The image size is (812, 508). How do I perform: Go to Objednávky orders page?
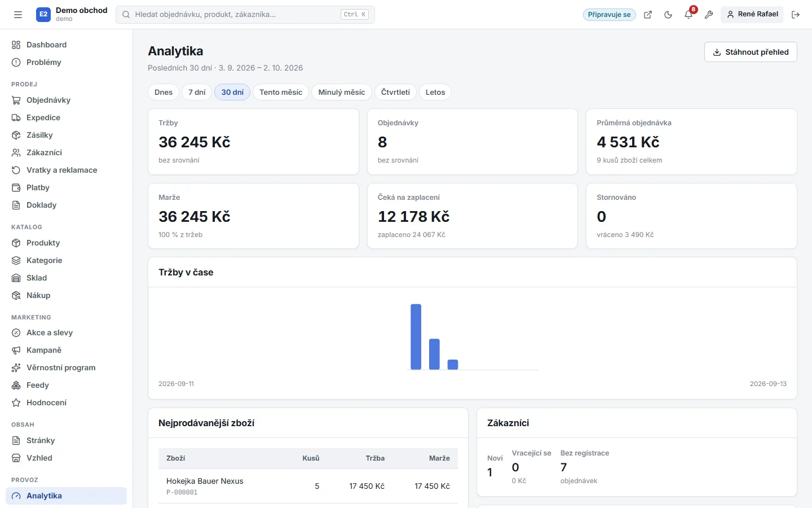66,100
